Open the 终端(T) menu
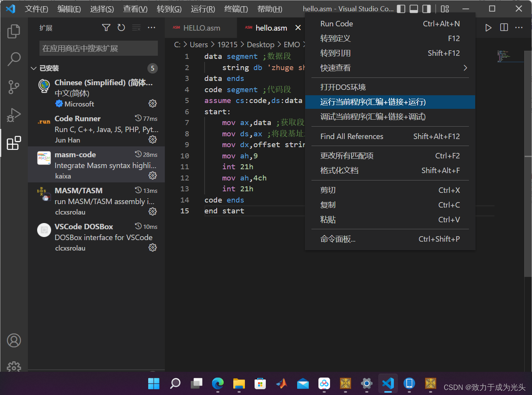532x395 pixels. tap(236, 9)
